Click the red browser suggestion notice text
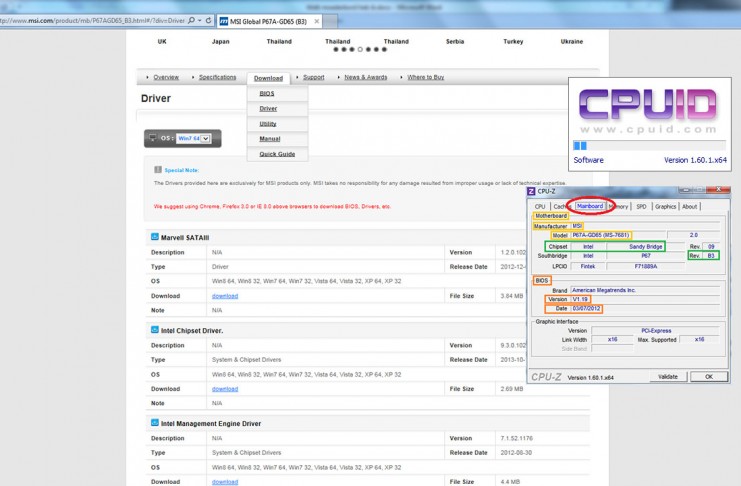 pos(272,207)
